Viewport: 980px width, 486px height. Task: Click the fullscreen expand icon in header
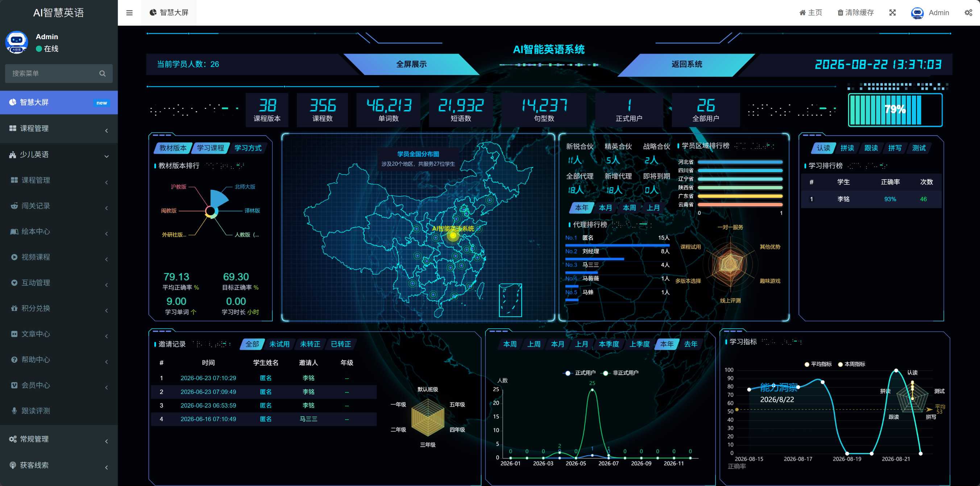click(893, 13)
